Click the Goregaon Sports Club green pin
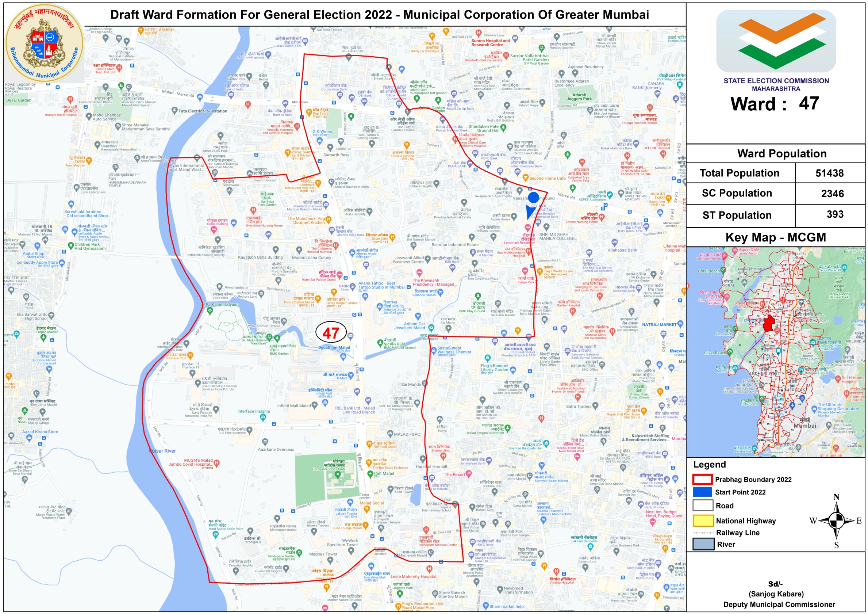 pyautogui.click(x=338, y=474)
